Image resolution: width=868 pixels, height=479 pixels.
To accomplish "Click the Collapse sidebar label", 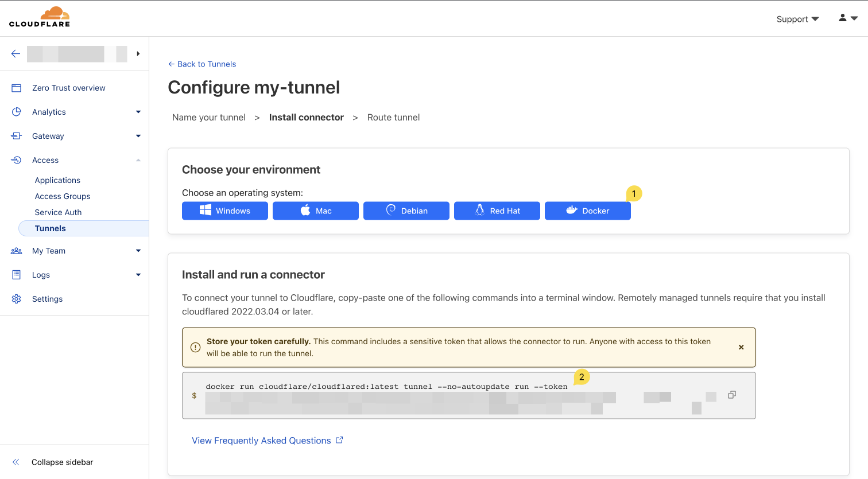I will (x=62, y=462).
